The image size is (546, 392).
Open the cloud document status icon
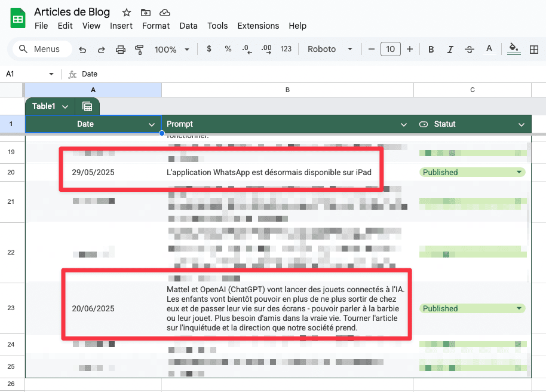pyautogui.click(x=165, y=13)
